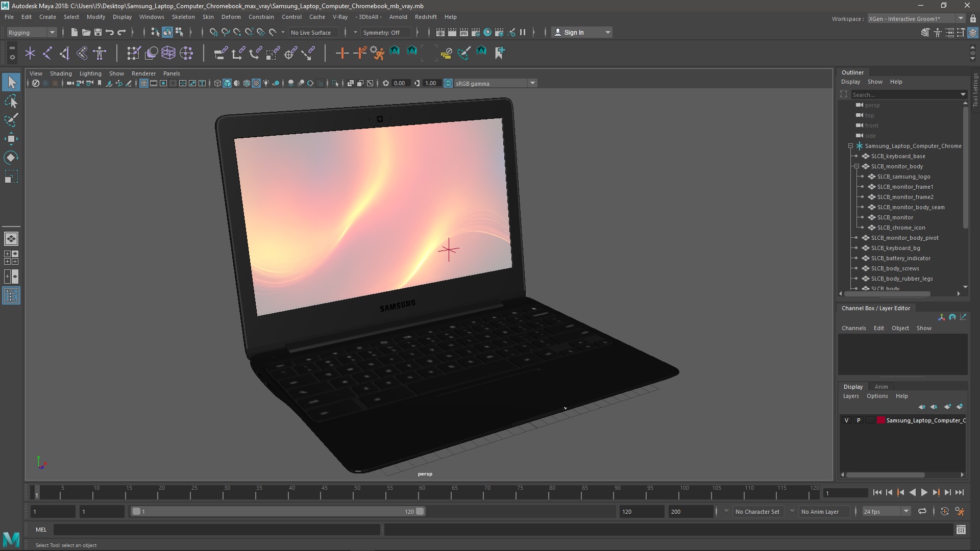
Task: Click the red layer color swatch
Action: coord(881,420)
